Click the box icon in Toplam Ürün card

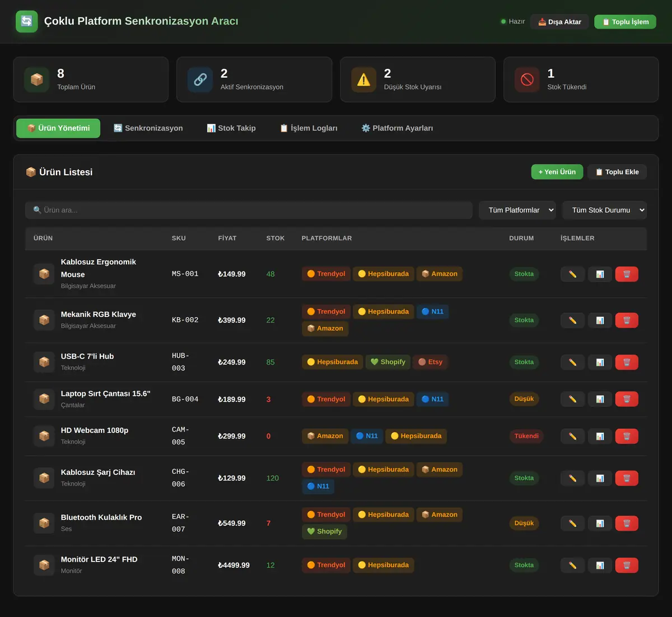36,80
